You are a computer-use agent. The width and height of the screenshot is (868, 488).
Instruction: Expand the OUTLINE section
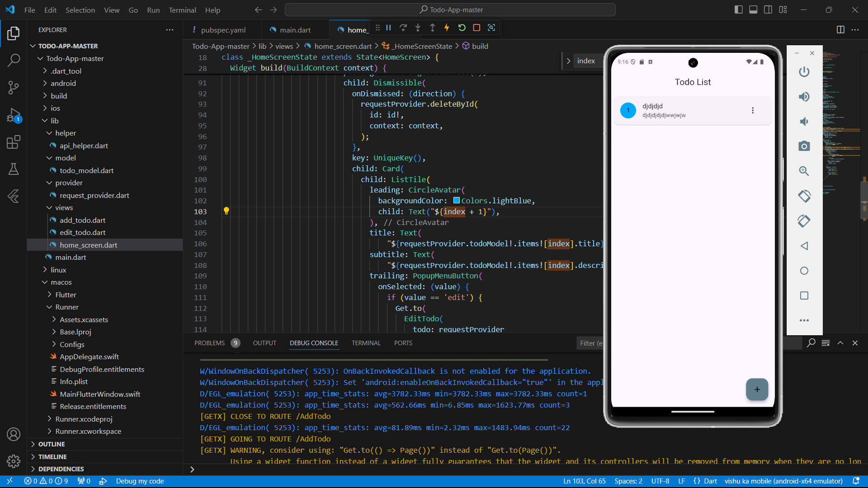105,444
